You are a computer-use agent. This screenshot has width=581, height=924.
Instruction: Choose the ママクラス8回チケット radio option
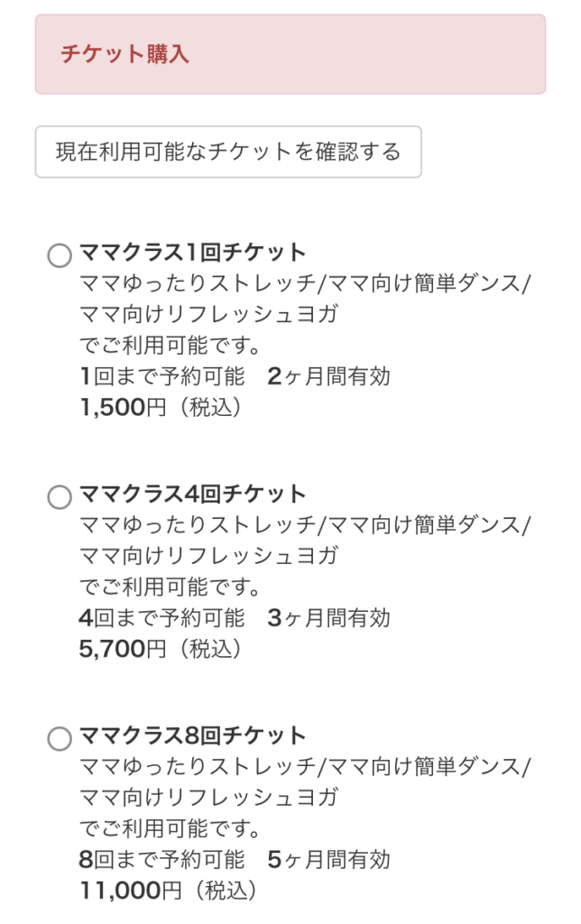[60, 739]
